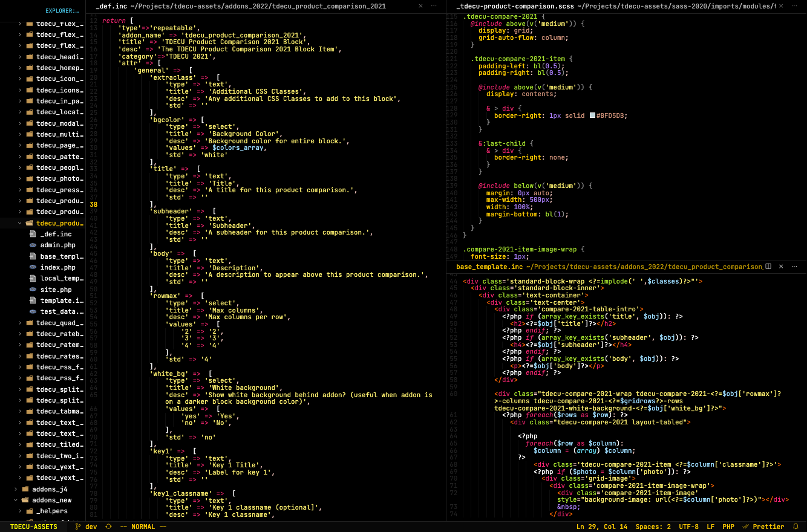Screen dimensions: 807x532
Task: Expand the tdecu_icons folder chevron
Action: coord(19,90)
